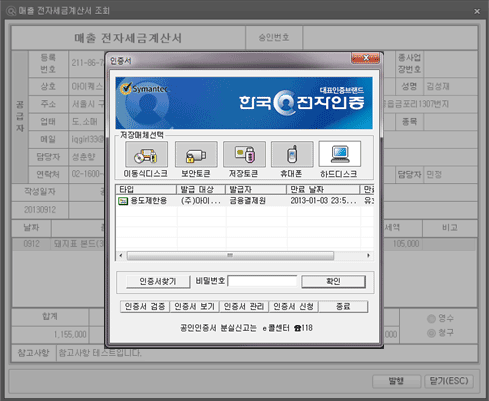Screen dimensions: 489x401
Task: Click the 종료 button
Action: [x=343, y=306]
